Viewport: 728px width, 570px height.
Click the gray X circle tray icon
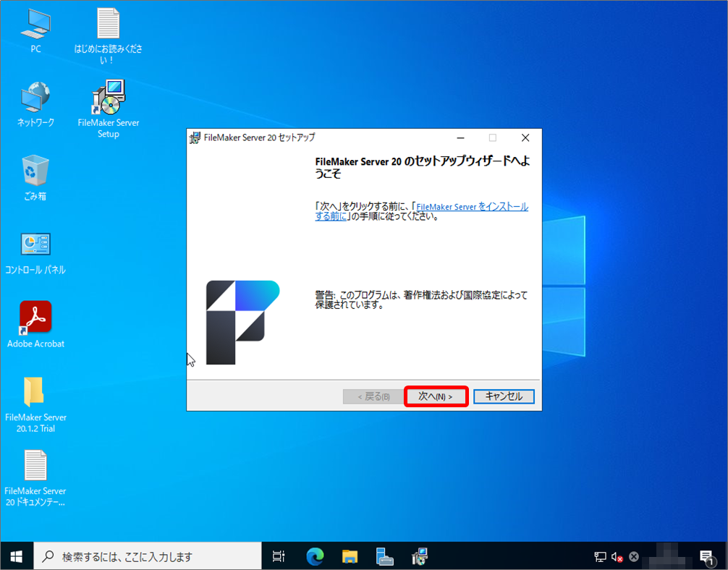634,556
